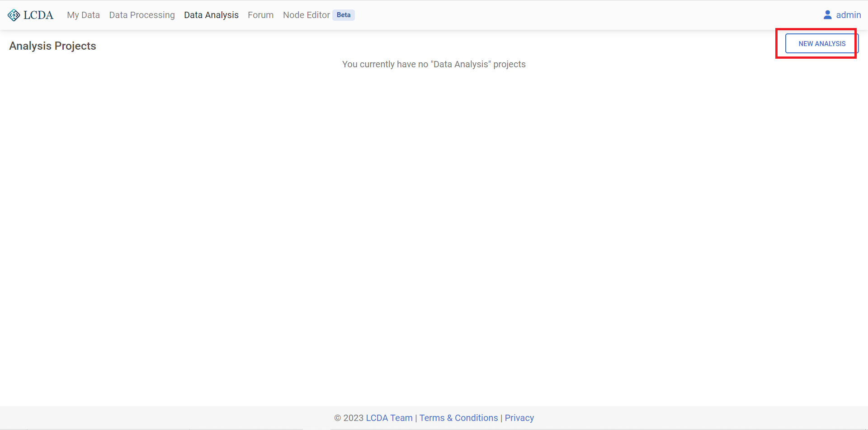Click the LCDA diamond logo icon

point(14,15)
